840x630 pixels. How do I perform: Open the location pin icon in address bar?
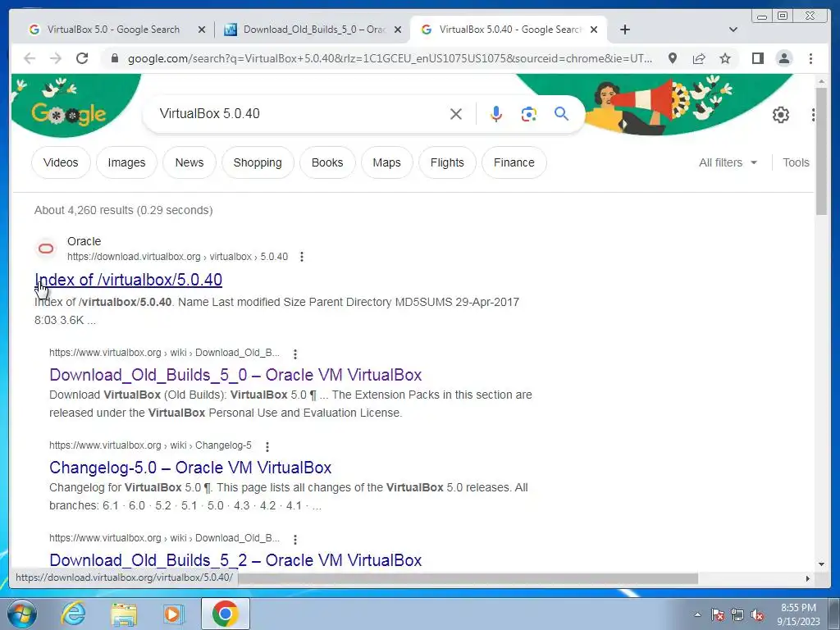point(673,58)
